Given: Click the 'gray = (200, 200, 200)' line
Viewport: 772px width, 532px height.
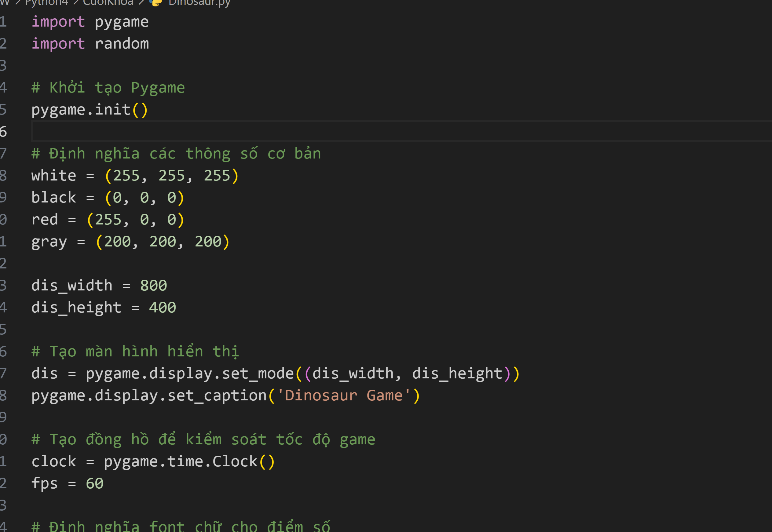Looking at the screenshot, I should pyautogui.click(x=130, y=242).
